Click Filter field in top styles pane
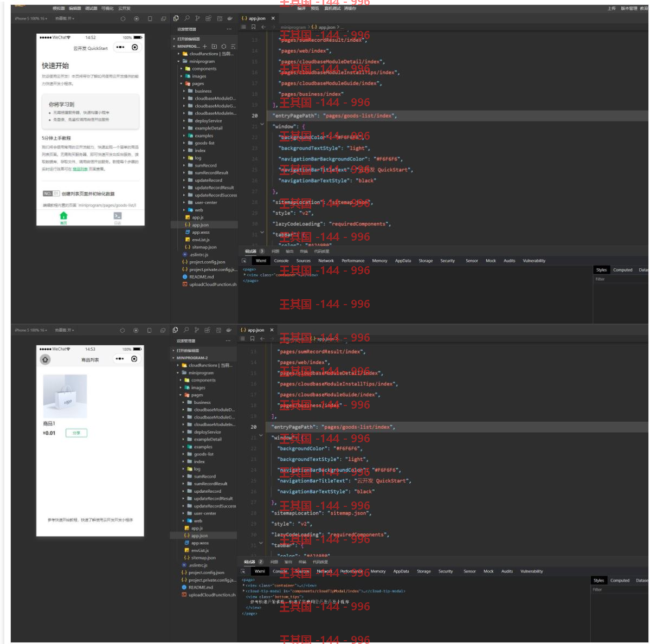 620,279
